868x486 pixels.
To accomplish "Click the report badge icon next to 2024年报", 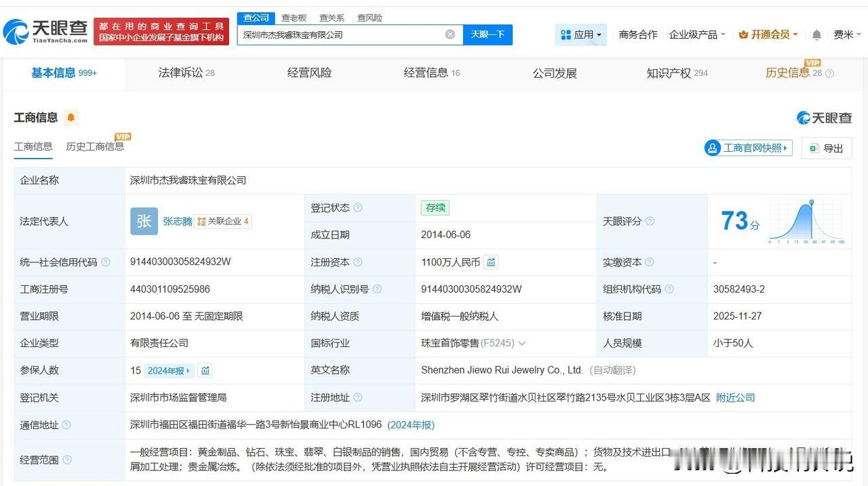I will [x=205, y=370].
